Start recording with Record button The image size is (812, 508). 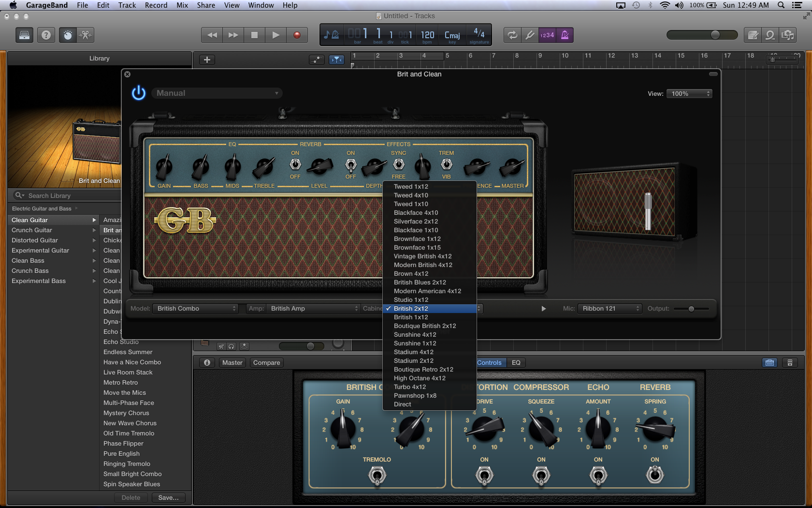297,35
